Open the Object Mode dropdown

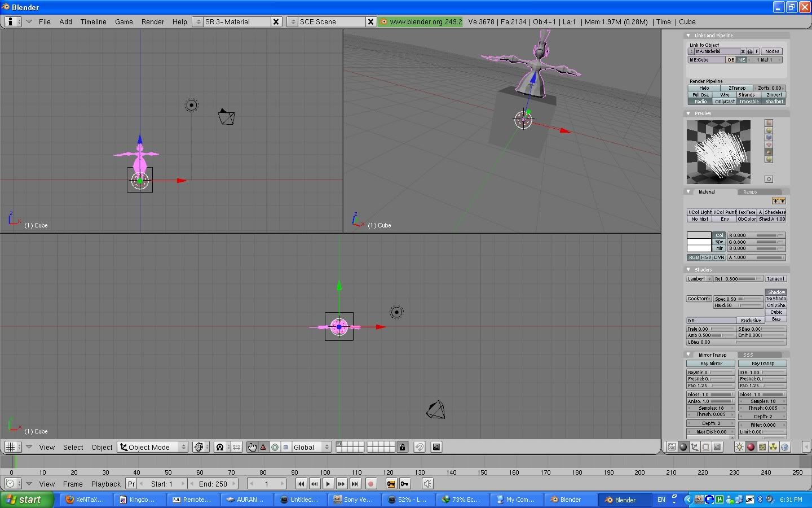pos(153,447)
